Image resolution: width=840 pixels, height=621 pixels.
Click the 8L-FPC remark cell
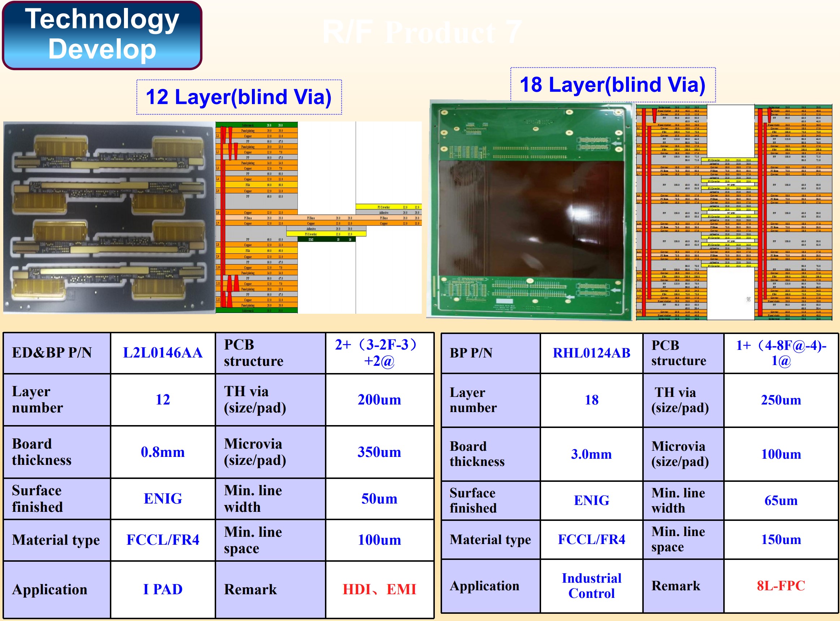coord(781,585)
